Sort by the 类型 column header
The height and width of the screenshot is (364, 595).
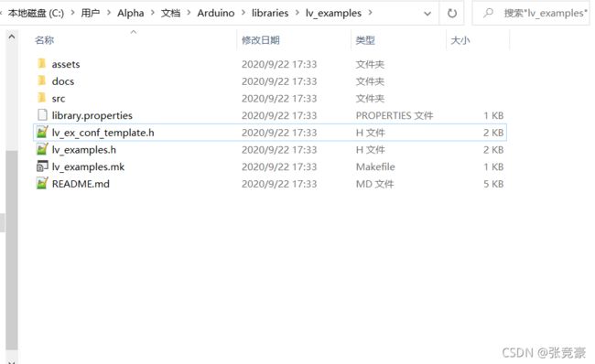pos(365,40)
